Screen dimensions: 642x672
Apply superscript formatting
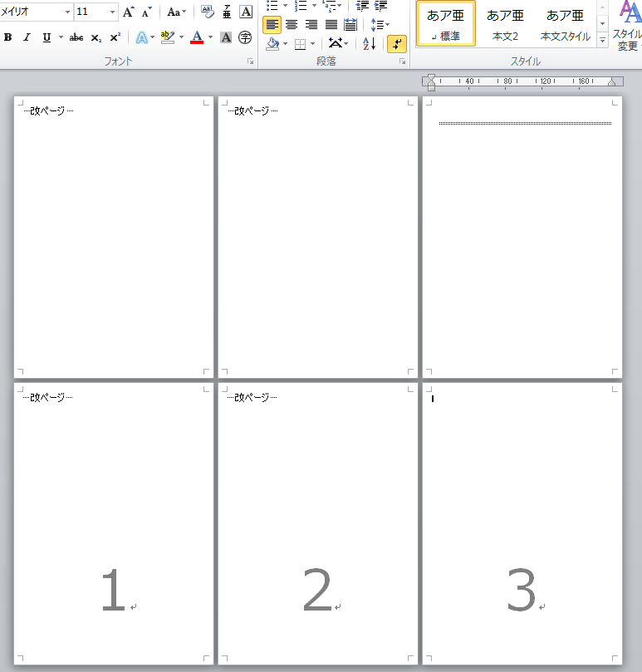[x=115, y=37]
